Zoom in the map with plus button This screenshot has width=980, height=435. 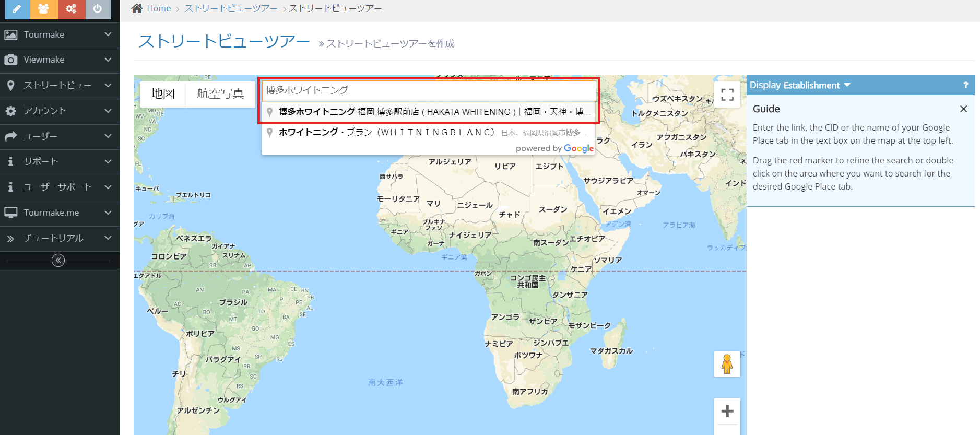(727, 412)
